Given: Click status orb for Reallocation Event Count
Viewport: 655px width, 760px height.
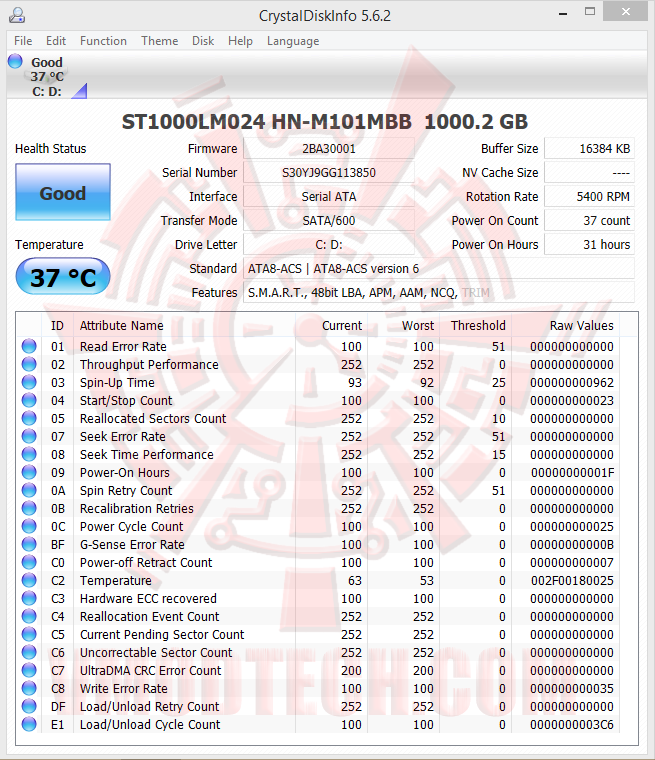Looking at the screenshot, I should click(x=29, y=616).
